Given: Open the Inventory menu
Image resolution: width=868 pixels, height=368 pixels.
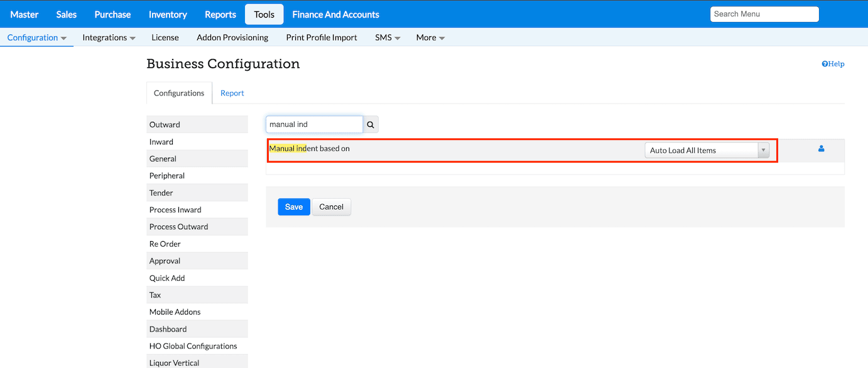Looking at the screenshot, I should (168, 14).
